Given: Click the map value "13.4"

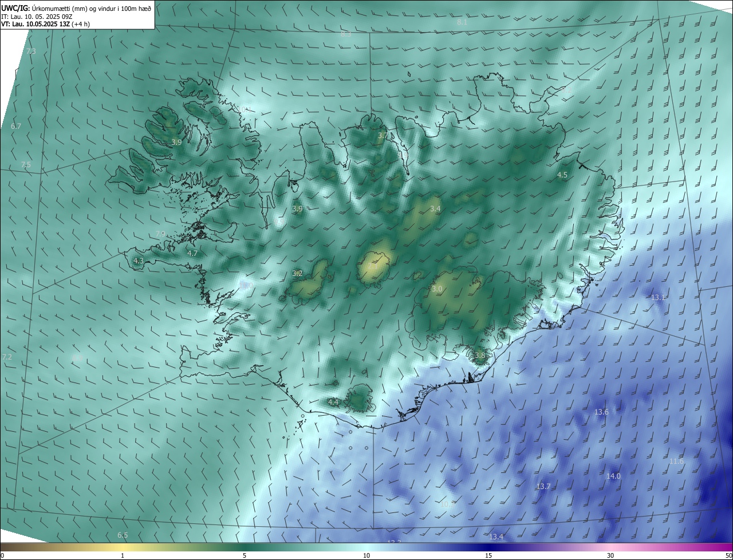Looking at the screenshot, I should click(496, 537).
